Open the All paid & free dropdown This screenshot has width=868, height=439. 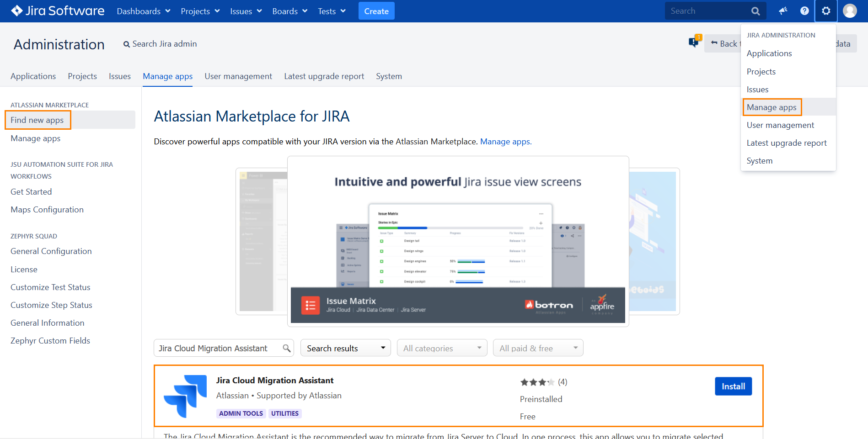[x=538, y=348]
